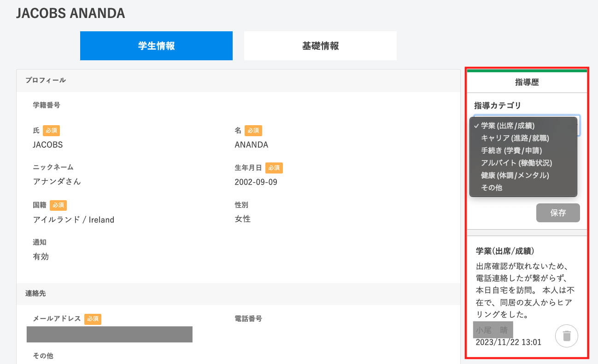
Task: Switch to the 基礎情報 tab
Action: coord(320,46)
